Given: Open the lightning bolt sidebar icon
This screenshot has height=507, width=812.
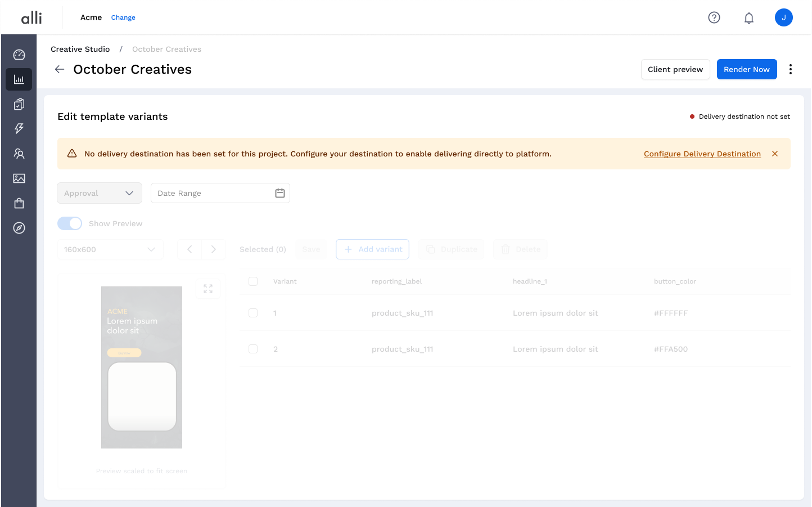Looking at the screenshot, I should tap(19, 129).
